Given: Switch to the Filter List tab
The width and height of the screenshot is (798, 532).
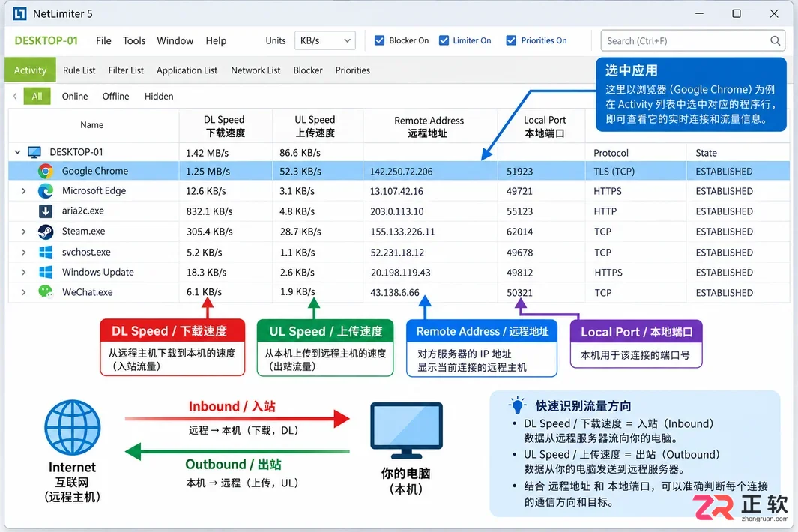Looking at the screenshot, I should pos(126,70).
